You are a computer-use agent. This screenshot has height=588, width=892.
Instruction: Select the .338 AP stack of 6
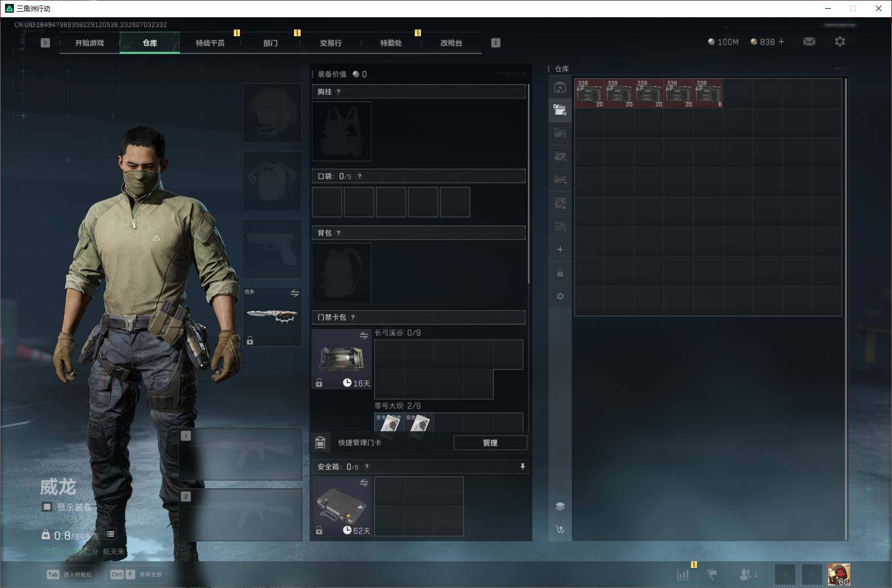(x=708, y=94)
